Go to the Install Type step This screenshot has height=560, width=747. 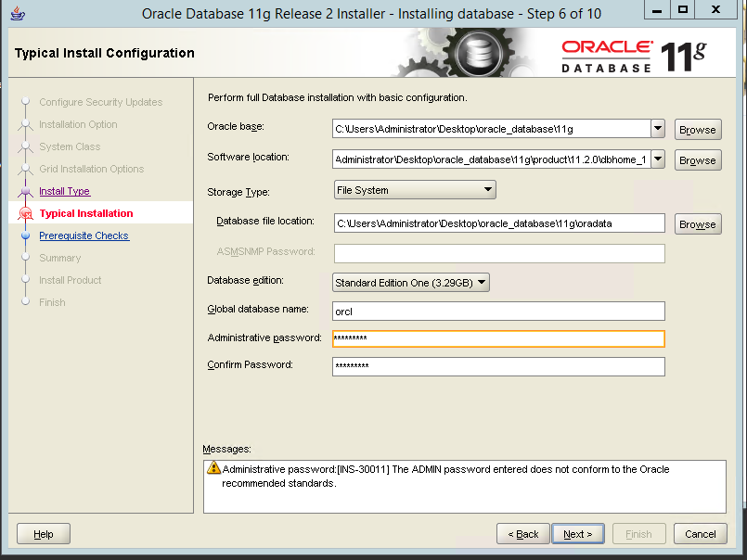pyautogui.click(x=64, y=191)
